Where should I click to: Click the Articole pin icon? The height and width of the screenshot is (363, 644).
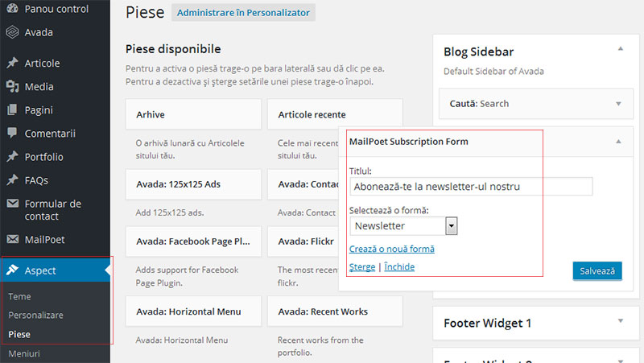[12, 64]
